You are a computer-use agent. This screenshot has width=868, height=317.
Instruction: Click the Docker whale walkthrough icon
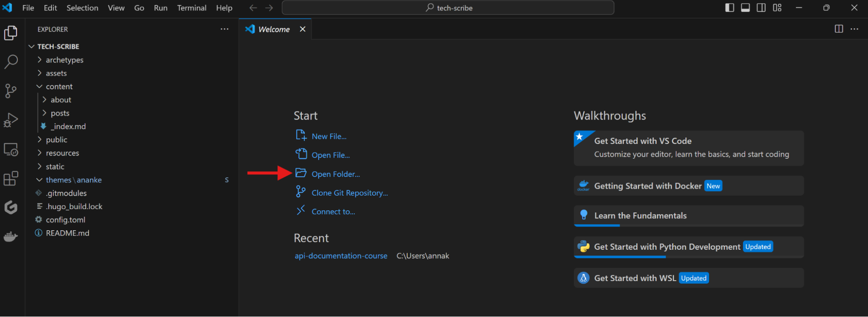pyautogui.click(x=584, y=186)
